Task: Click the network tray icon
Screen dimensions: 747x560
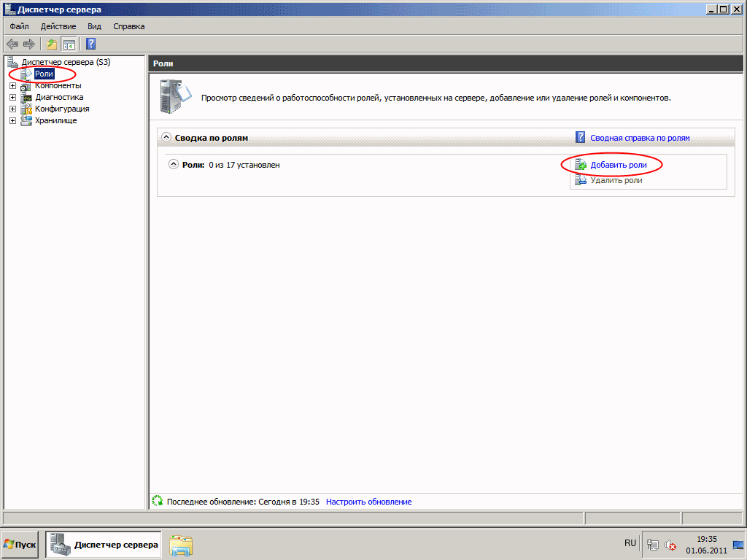Action: pyautogui.click(x=653, y=544)
